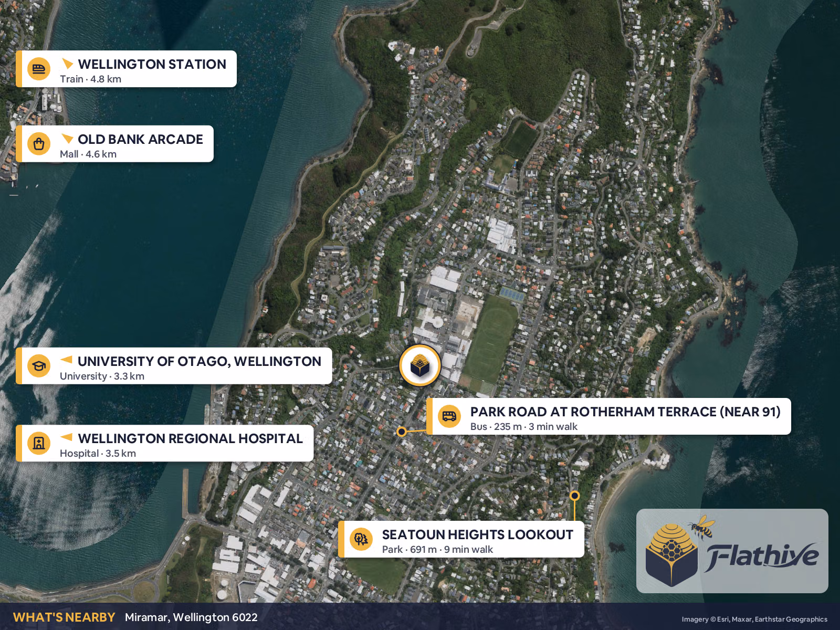
Task: Click the tree park icon for Seatoun Heights Lookout
Action: [x=361, y=539]
